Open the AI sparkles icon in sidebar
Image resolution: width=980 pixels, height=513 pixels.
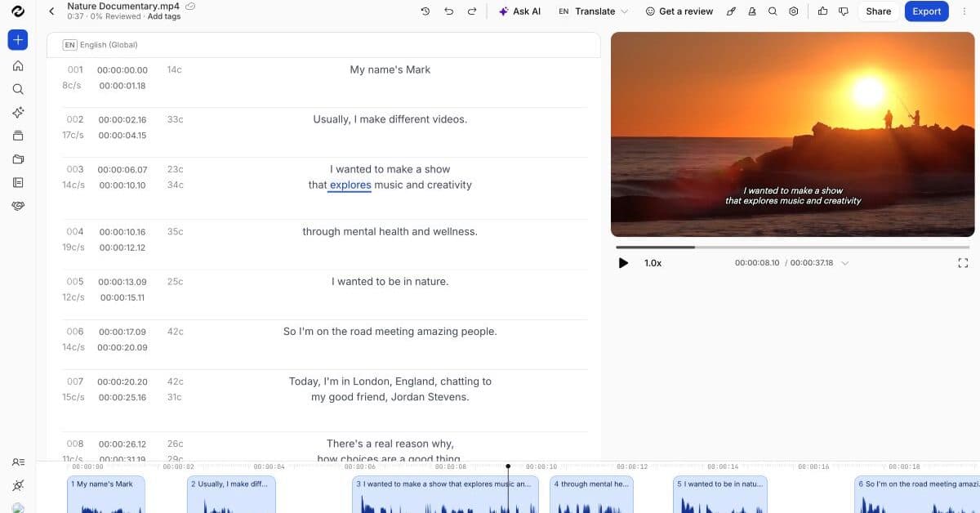pos(18,113)
